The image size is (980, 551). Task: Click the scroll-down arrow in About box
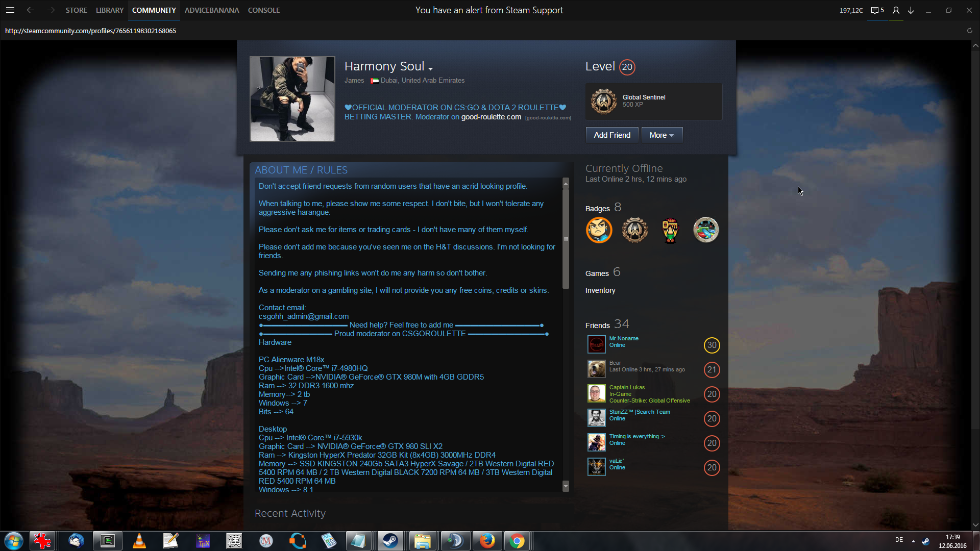[x=566, y=486]
